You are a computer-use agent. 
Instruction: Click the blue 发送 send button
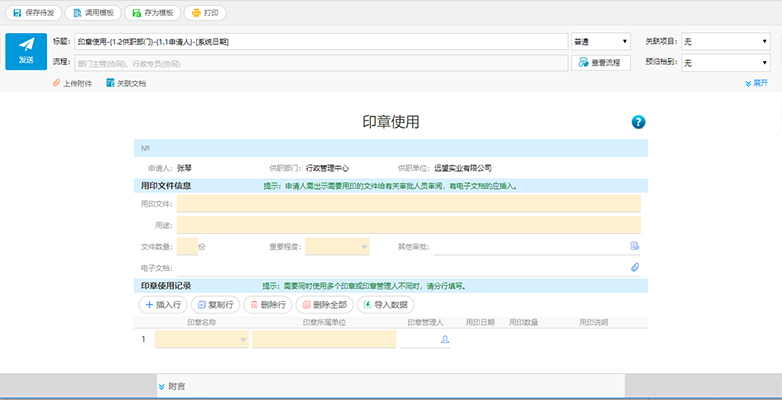[26, 51]
